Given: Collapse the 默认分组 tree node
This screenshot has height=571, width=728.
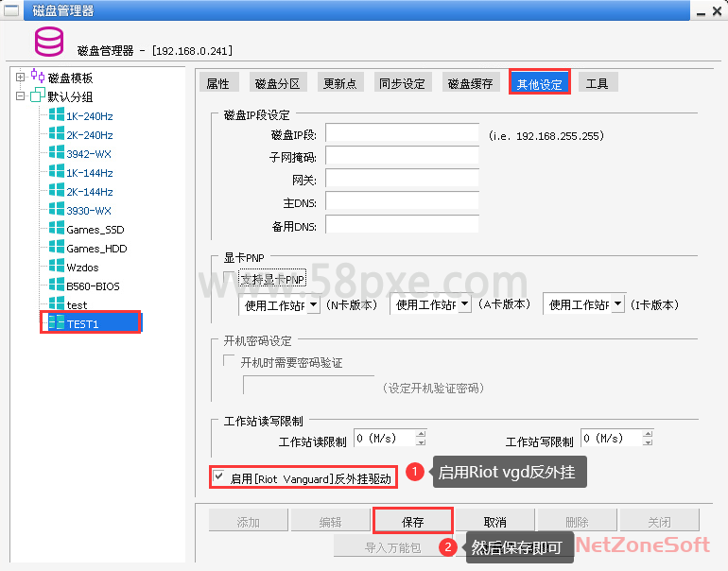Looking at the screenshot, I should (x=20, y=96).
